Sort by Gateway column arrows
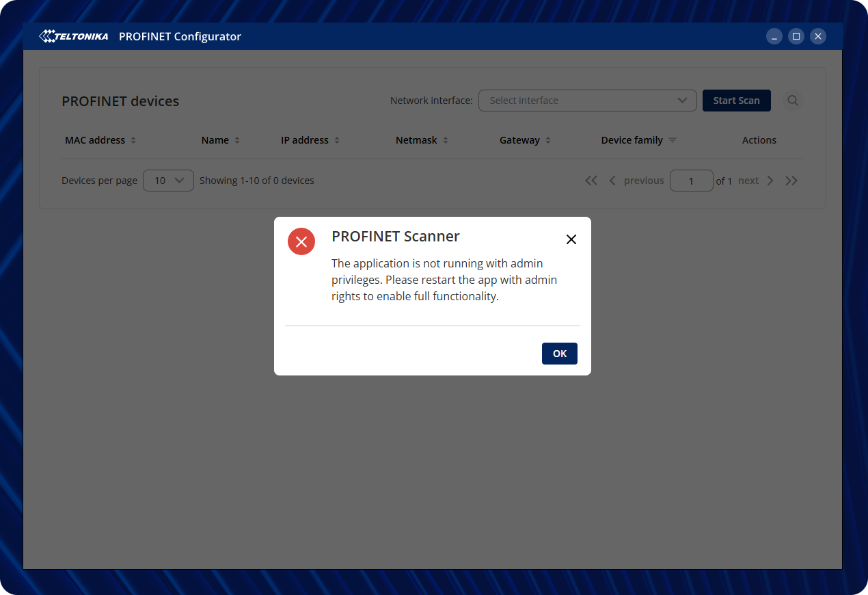The height and width of the screenshot is (595, 868). tap(548, 140)
